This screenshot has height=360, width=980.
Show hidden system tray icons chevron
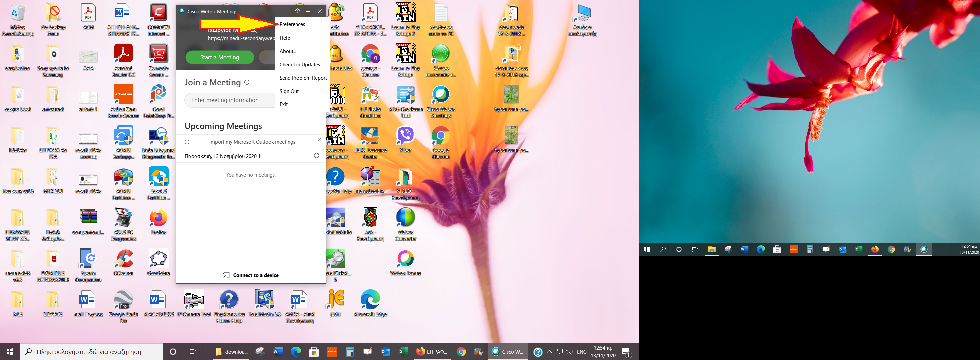[x=549, y=352]
